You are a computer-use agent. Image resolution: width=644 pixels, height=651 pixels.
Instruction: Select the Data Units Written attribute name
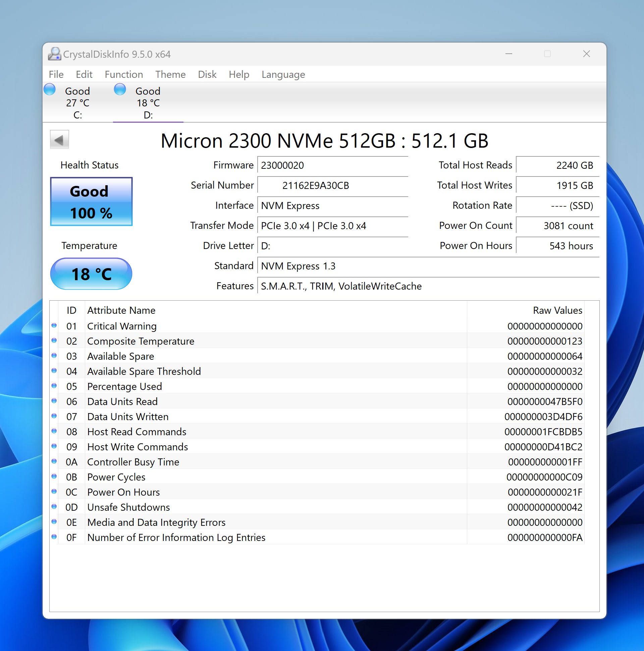(128, 417)
